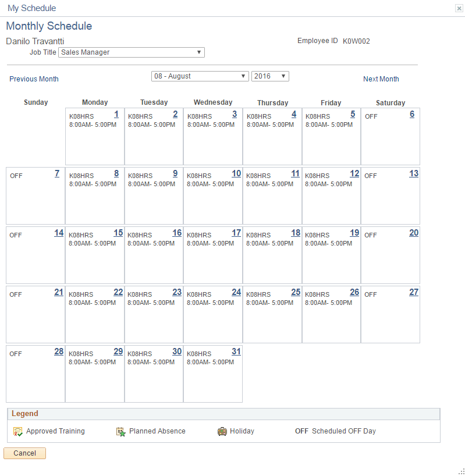This screenshot has width=465, height=476.
Task: Select the August 6 OFF day link
Action: click(412, 114)
